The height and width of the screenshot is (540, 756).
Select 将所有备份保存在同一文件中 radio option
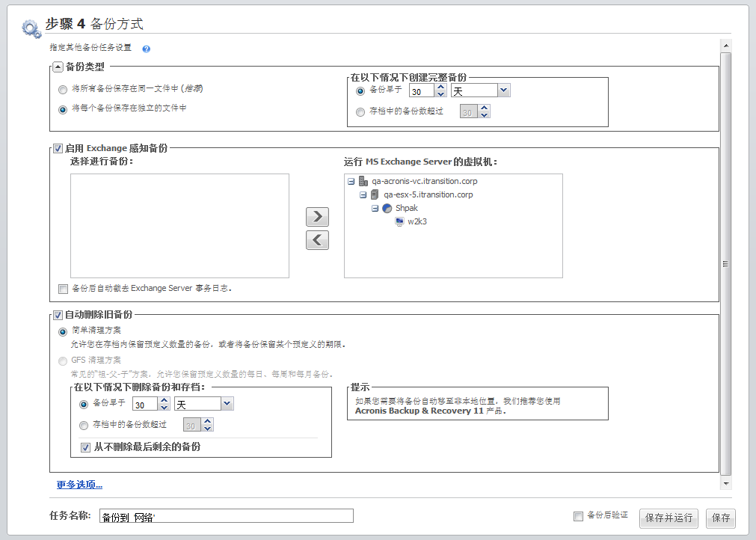pos(62,89)
